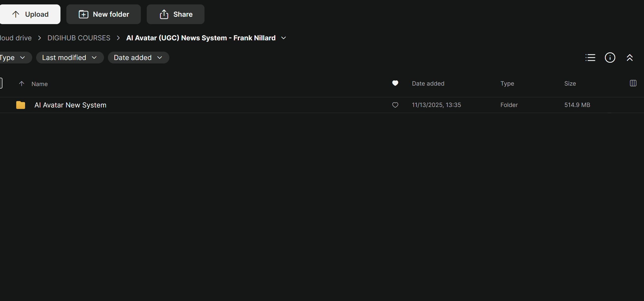Create a New folder
The width and height of the screenshot is (644, 301).
pos(103,14)
